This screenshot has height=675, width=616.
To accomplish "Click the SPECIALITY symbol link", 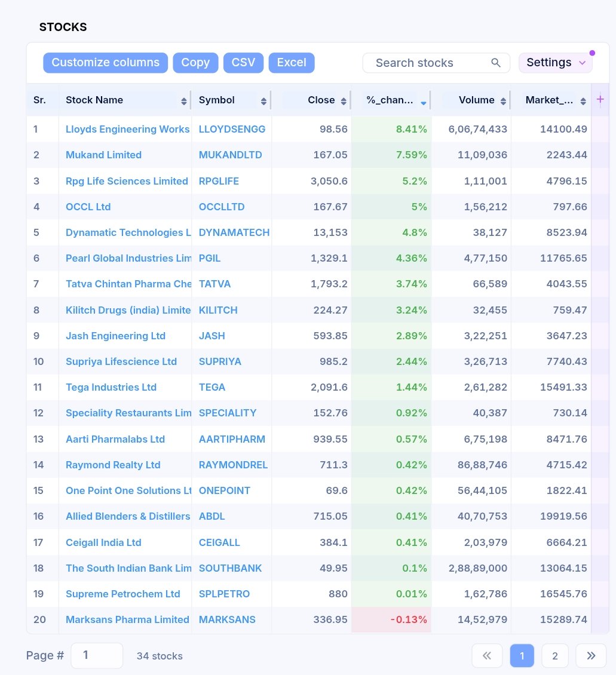I will coord(228,413).
